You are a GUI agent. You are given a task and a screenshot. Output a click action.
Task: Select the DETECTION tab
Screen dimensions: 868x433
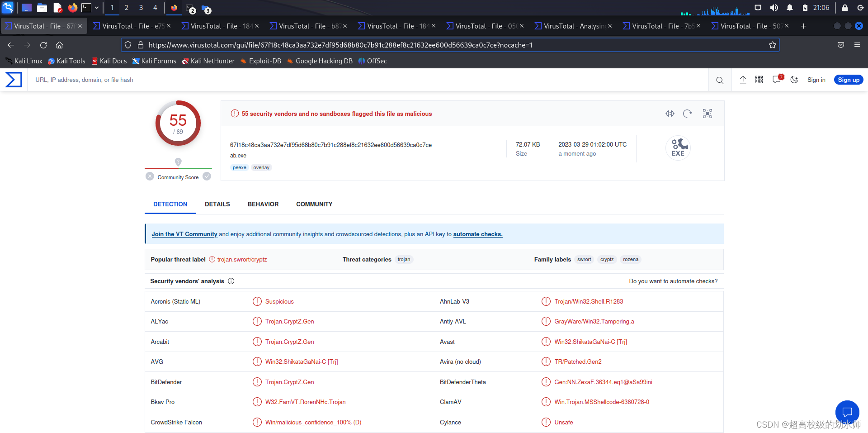pos(170,204)
